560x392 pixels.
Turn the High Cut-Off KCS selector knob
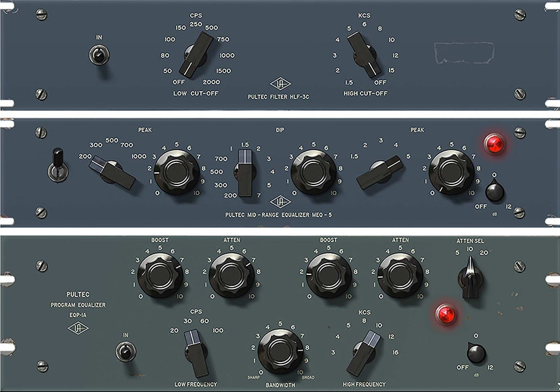[364, 54]
